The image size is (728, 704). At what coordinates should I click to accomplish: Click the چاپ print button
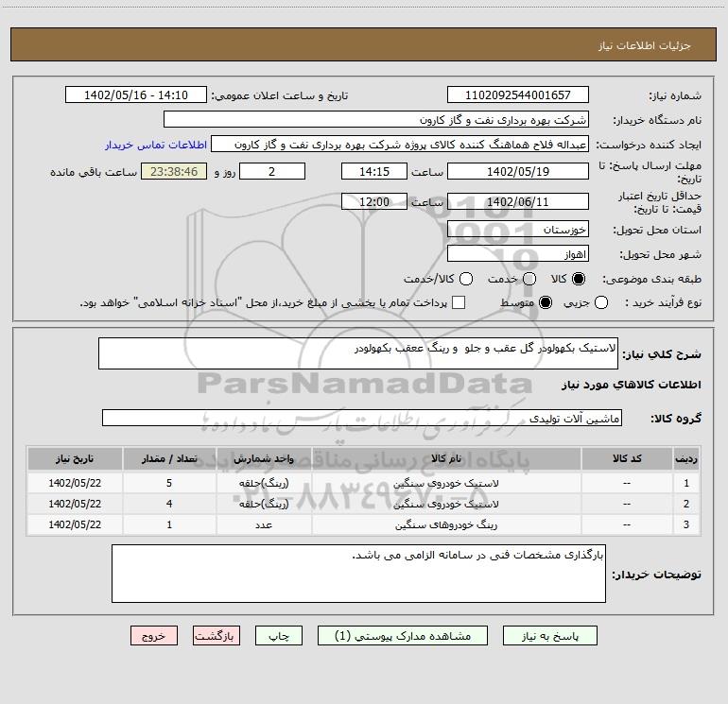click(279, 636)
